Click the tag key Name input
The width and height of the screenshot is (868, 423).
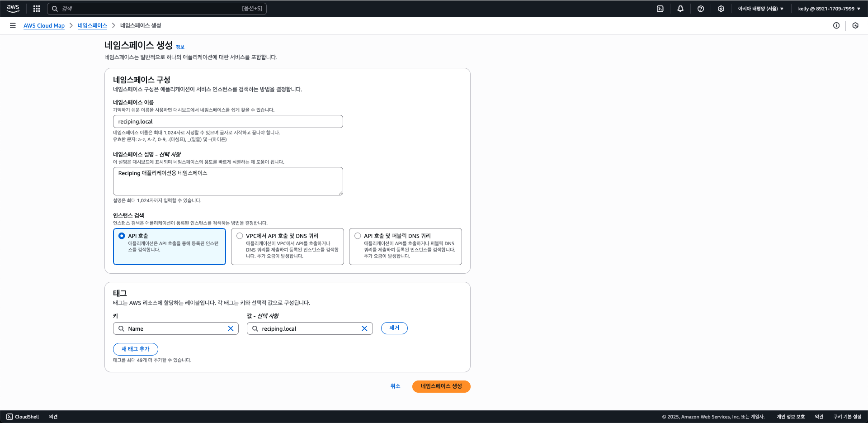pos(176,328)
